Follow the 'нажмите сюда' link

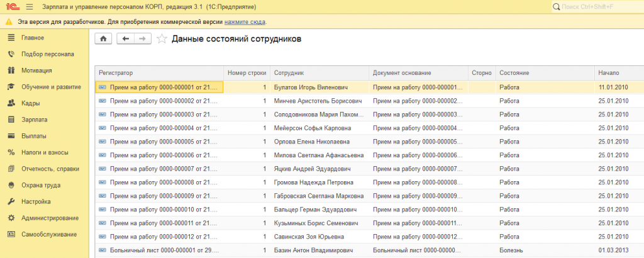coord(245,21)
